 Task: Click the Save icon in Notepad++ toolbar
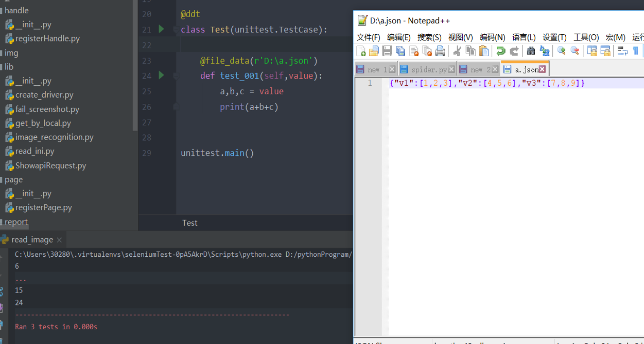coord(387,51)
